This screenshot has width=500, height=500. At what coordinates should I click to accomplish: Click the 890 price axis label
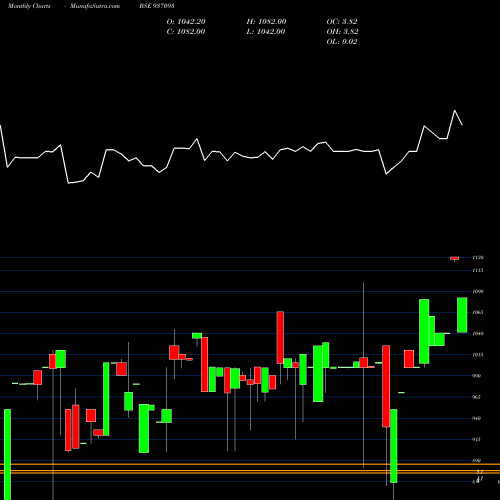click(x=477, y=461)
